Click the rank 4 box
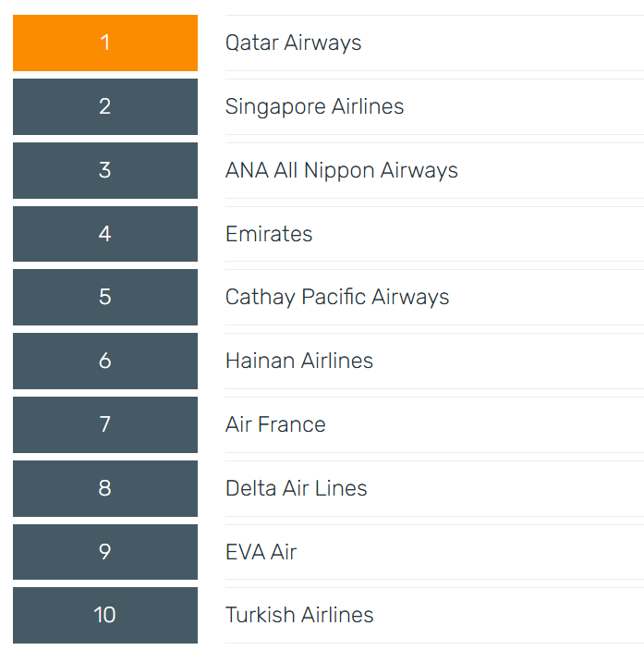 pos(105,234)
